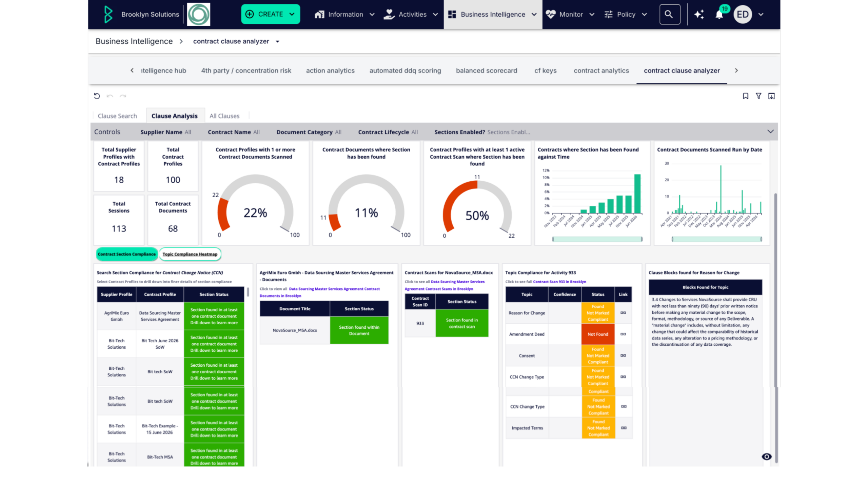Select contract scan ID 933 cell
The width and height of the screenshot is (868, 488).
click(420, 323)
